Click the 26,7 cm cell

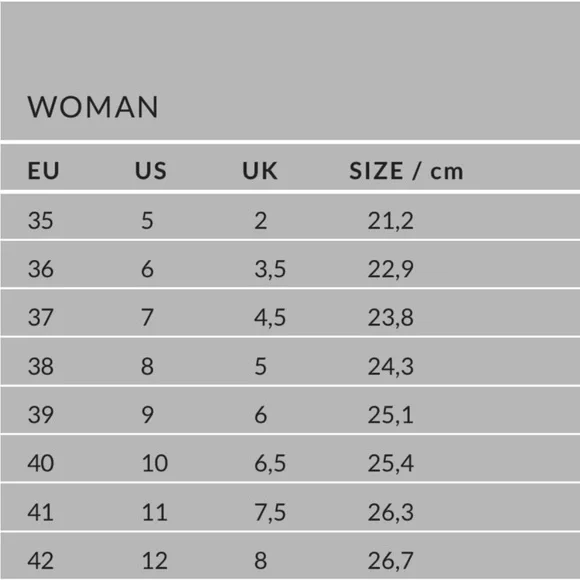click(x=391, y=560)
